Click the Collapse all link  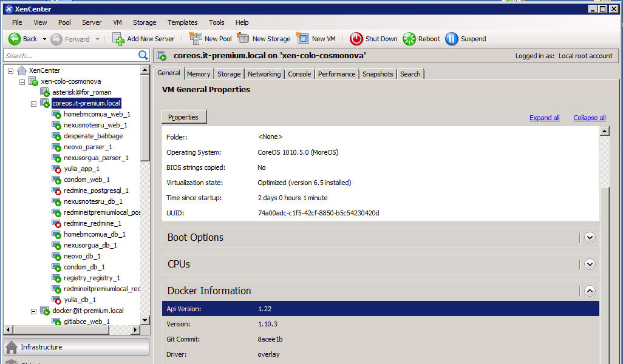589,118
